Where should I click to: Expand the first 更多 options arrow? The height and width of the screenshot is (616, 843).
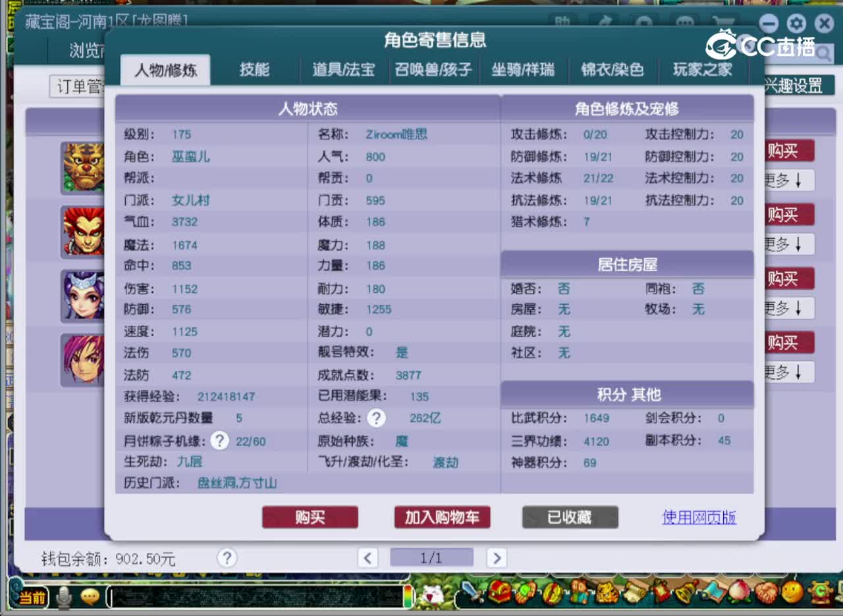pyautogui.click(x=788, y=179)
